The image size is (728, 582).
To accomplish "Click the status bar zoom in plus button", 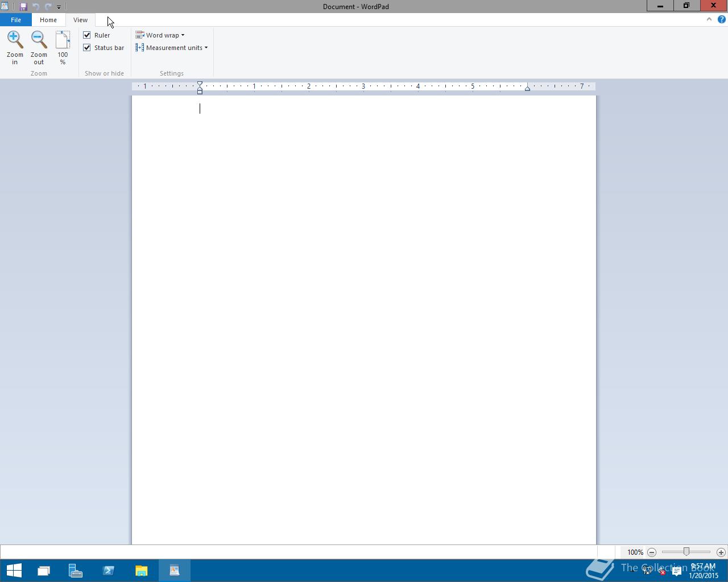I will point(721,552).
